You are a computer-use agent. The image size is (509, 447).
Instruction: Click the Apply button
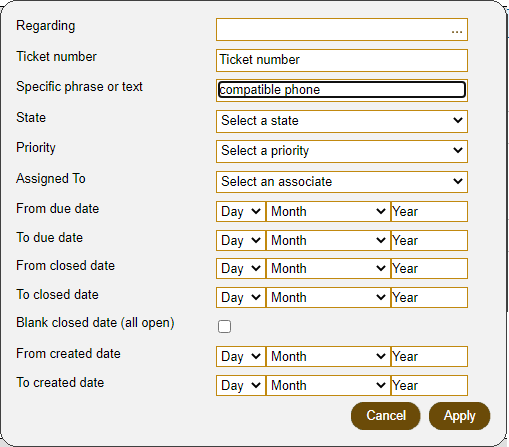click(459, 416)
